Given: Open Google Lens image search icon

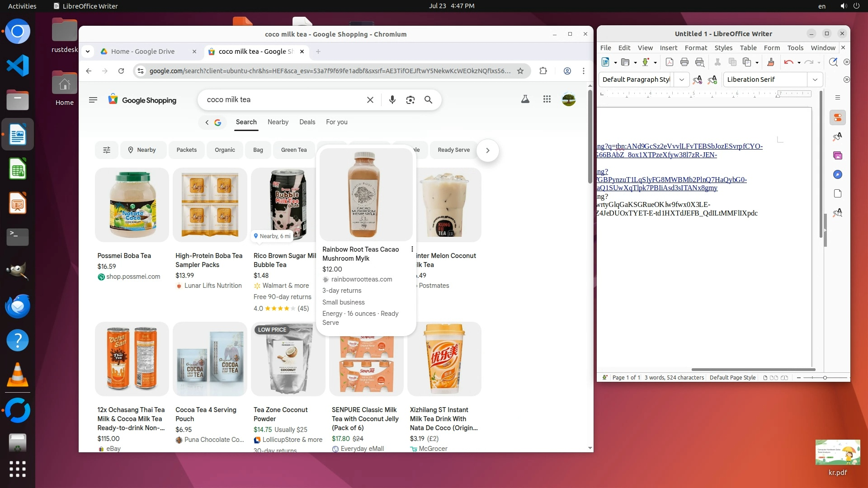Looking at the screenshot, I should point(410,100).
